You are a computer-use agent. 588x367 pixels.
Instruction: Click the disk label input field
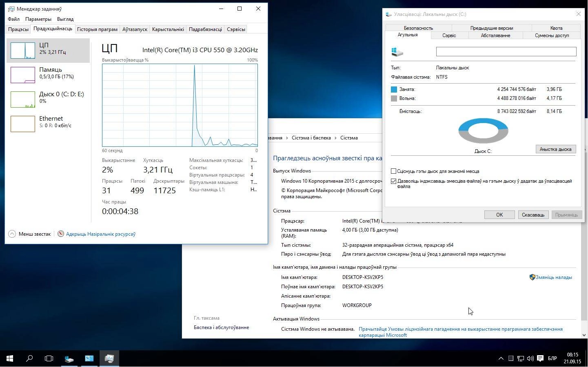point(506,51)
